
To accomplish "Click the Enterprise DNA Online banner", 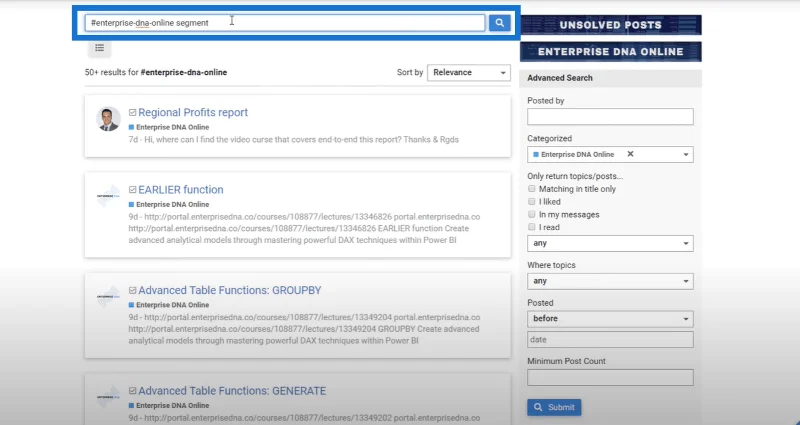I will click(611, 52).
